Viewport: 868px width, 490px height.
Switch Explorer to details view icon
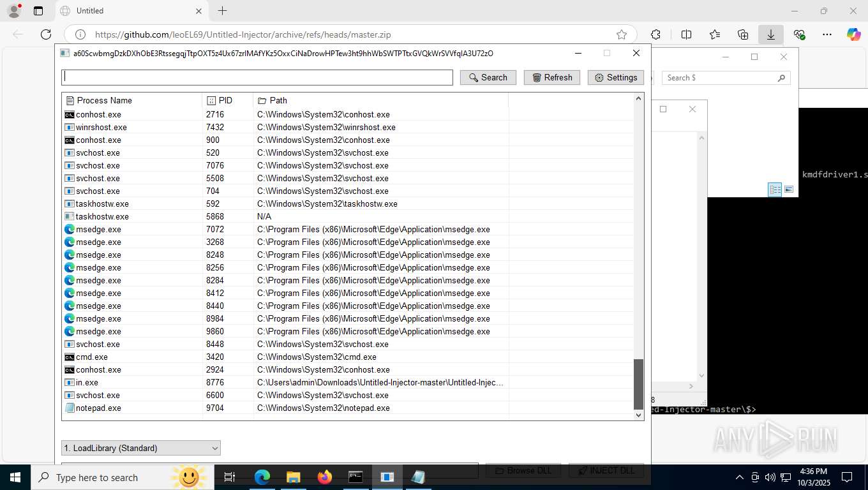(x=775, y=189)
